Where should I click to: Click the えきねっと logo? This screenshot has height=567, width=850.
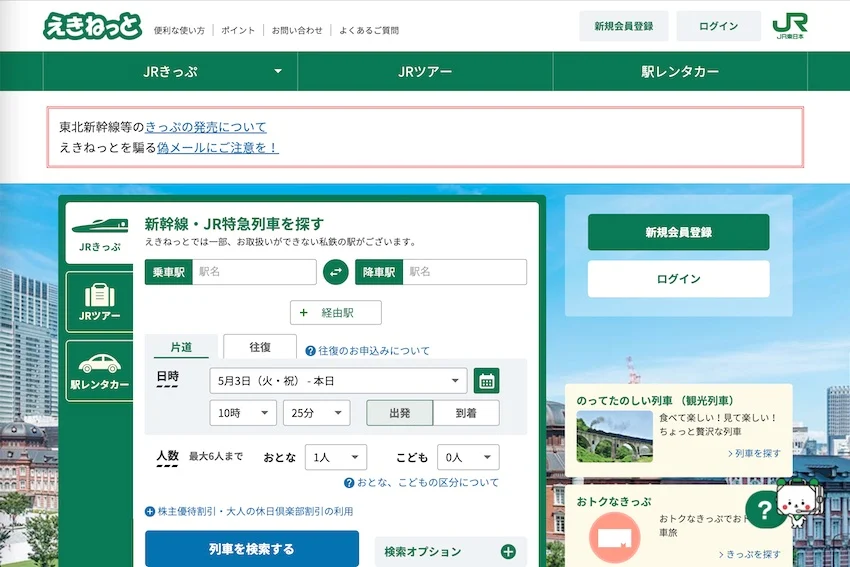pyautogui.click(x=92, y=26)
